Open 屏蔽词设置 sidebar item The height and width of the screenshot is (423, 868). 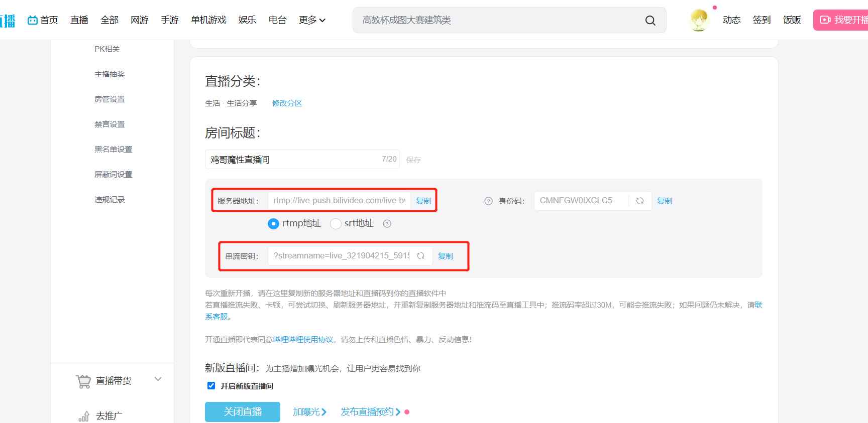click(x=114, y=174)
